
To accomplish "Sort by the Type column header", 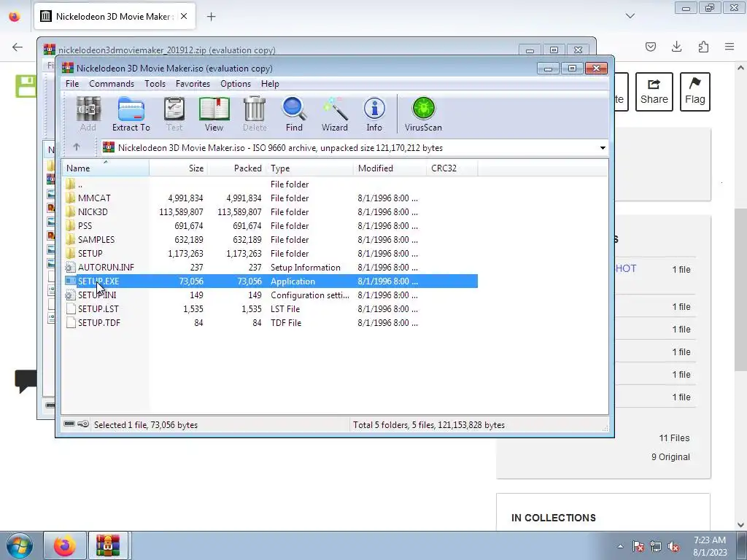I will (310, 168).
